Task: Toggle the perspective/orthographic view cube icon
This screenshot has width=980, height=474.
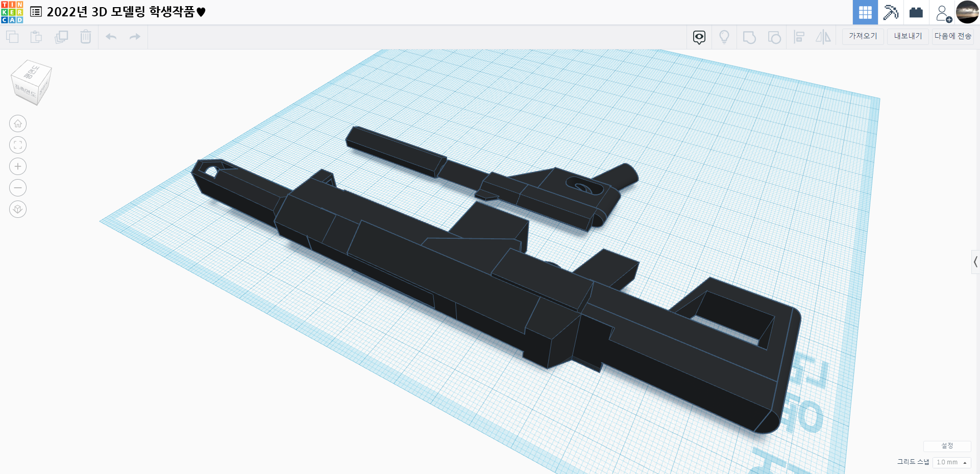Action: pyautogui.click(x=18, y=209)
